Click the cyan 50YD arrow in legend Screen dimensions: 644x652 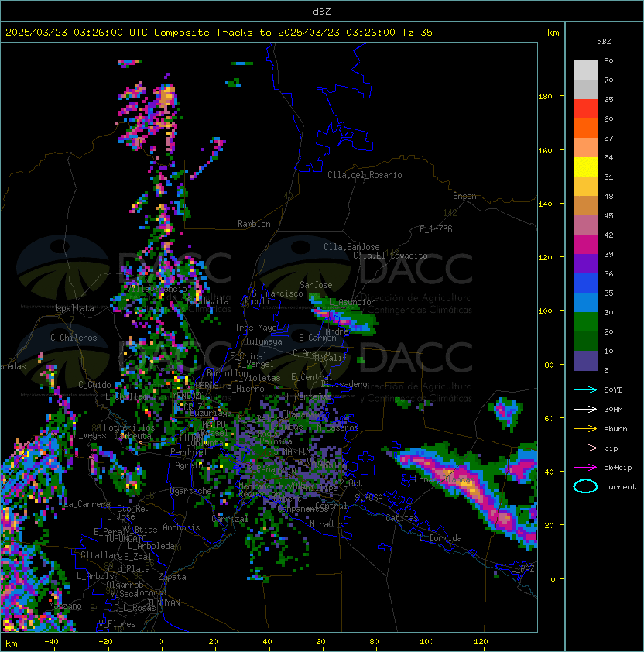tap(585, 389)
